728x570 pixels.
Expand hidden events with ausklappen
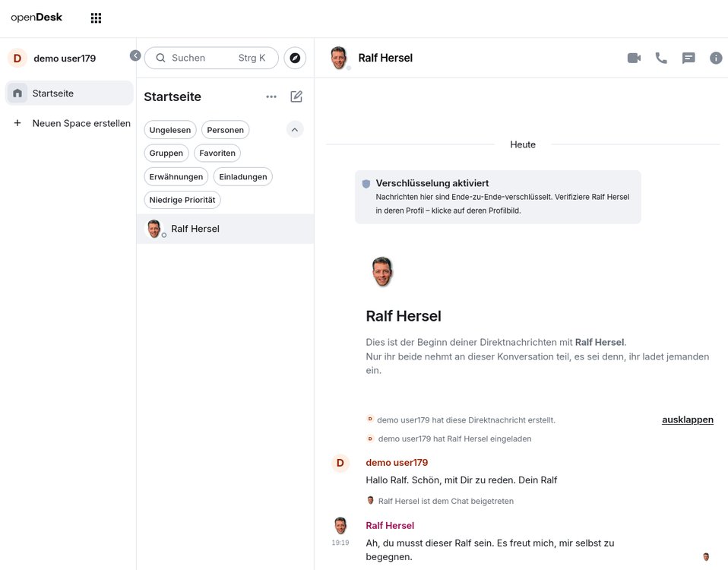(x=687, y=420)
